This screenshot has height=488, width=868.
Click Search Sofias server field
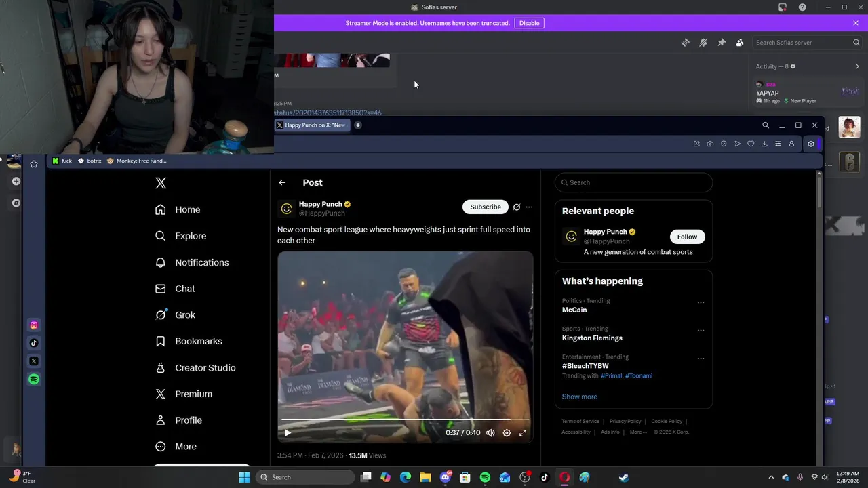coord(807,43)
